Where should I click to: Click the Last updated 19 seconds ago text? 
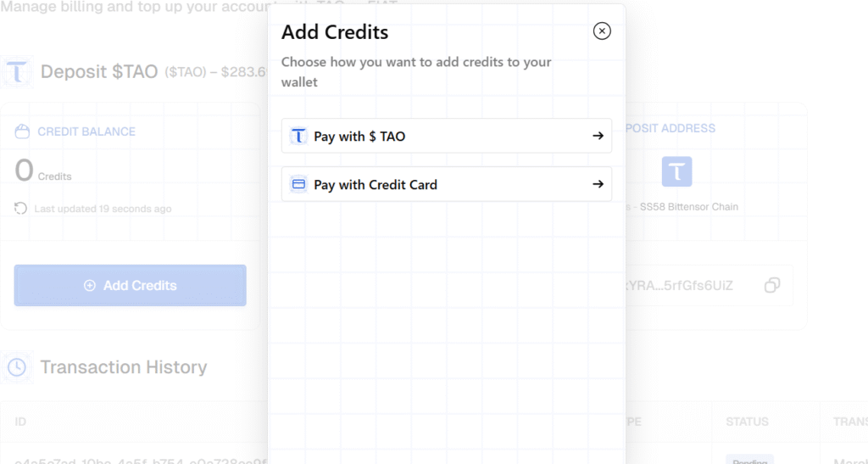(x=103, y=209)
